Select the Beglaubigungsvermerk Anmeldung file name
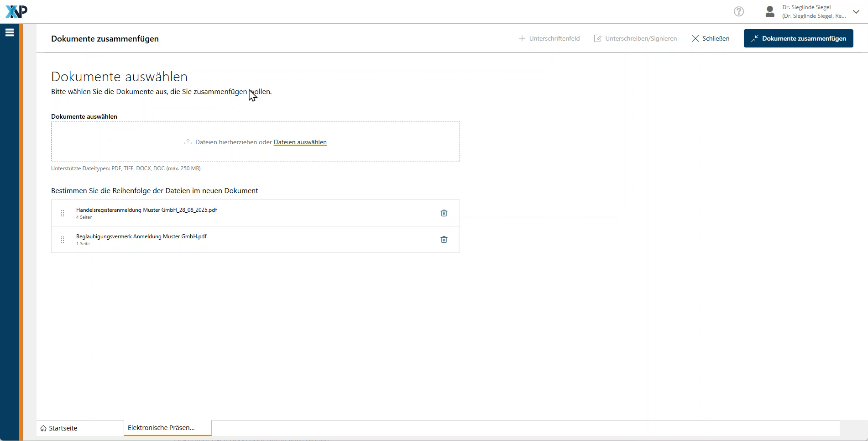Screen dimensions: 868x441 tap(141, 236)
